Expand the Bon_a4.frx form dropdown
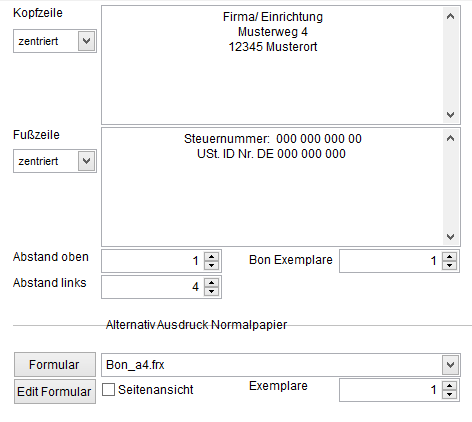The height and width of the screenshot is (422, 472). pyautogui.click(x=450, y=365)
